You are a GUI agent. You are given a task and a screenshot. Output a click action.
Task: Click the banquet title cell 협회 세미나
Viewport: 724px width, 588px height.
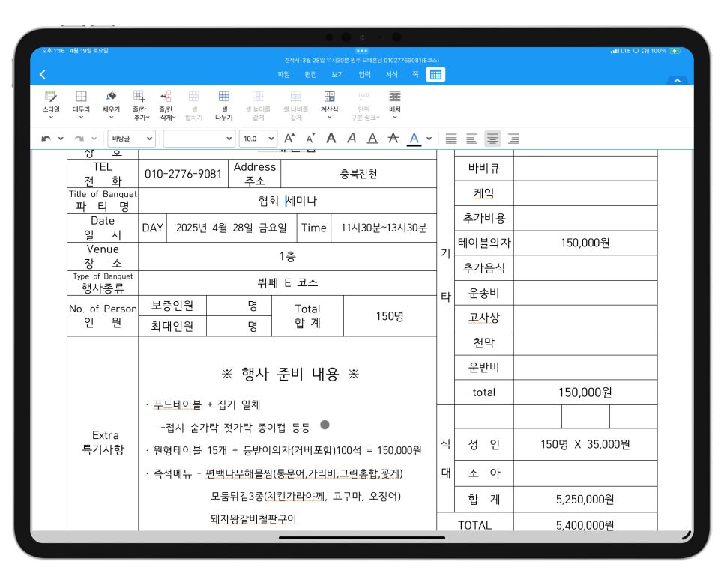coord(287,201)
